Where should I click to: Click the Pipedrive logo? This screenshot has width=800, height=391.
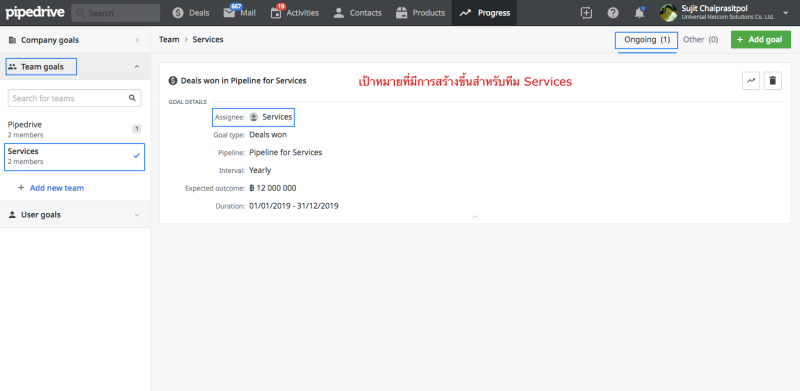tap(35, 13)
